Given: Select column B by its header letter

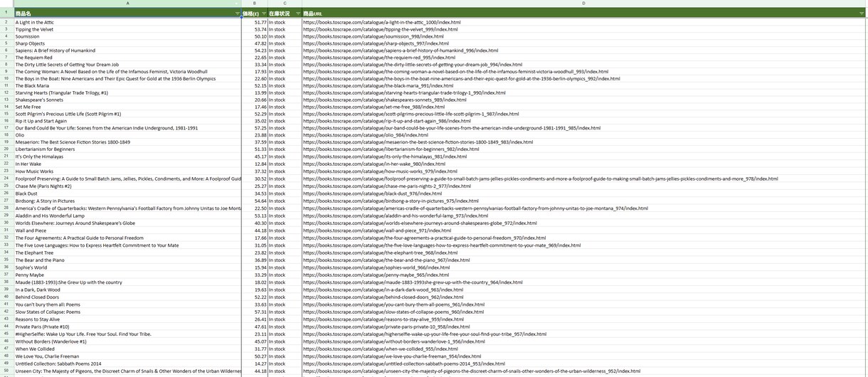Looking at the screenshot, I should (x=255, y=4).
